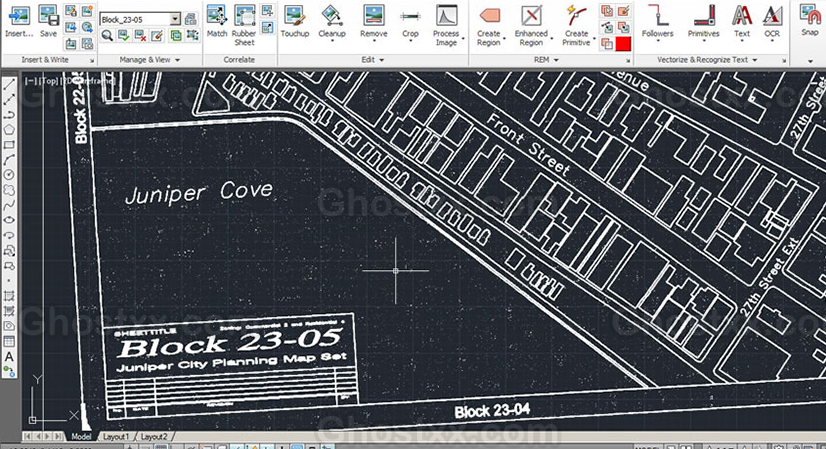
Task: Click the Hatch tool in draw toolbar
Action: [9, 296]
